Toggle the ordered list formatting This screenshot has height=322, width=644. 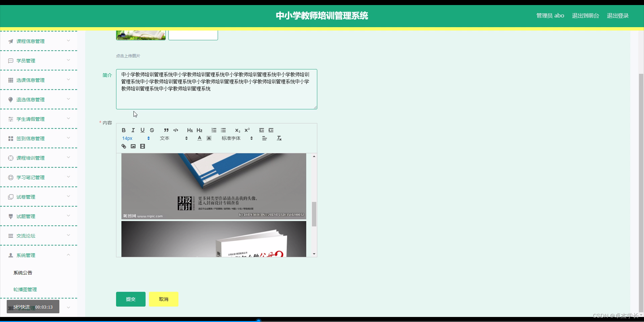coord(214,130)
